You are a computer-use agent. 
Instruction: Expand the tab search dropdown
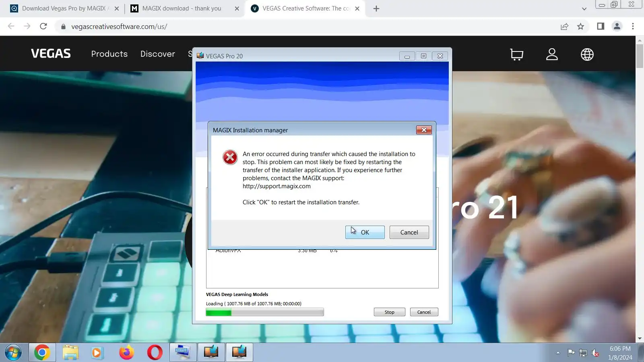pyautogui.click(x=584, y=8)
